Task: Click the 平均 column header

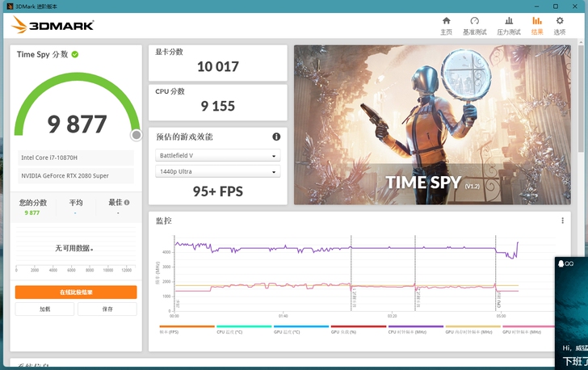Action: 76,203
